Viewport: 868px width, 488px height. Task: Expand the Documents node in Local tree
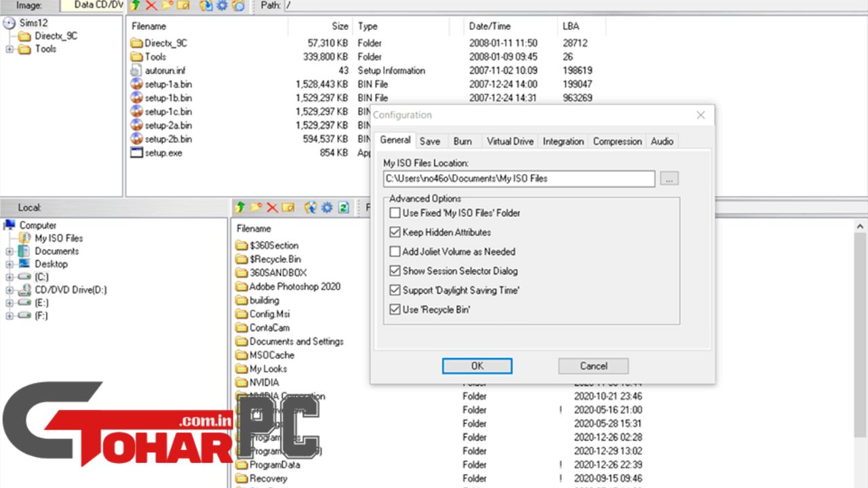[9, 251]
